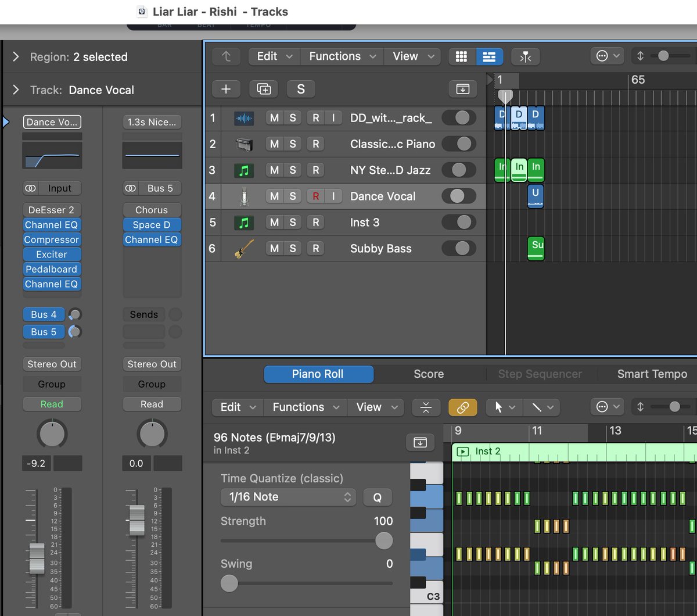Toggle the on/off switch for Inst 3 track
Screen dimensions: 697x616
coord(459,223)
